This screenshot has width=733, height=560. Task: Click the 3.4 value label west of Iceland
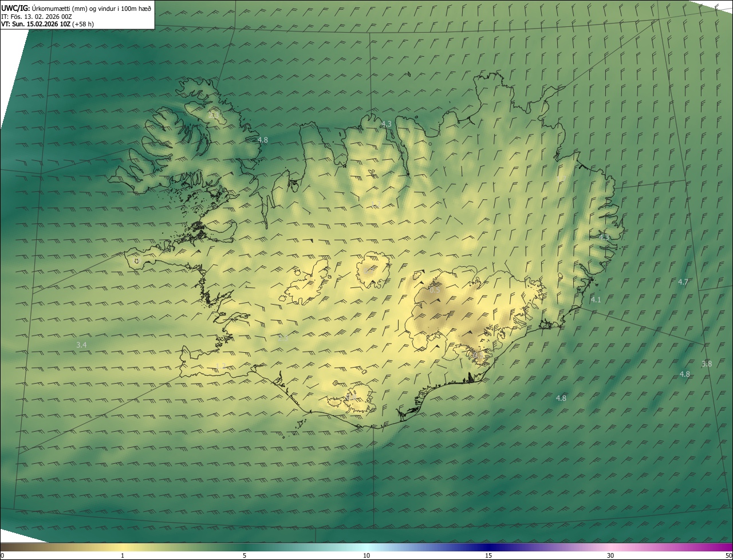pyautogui.click(x=81, y=345)
